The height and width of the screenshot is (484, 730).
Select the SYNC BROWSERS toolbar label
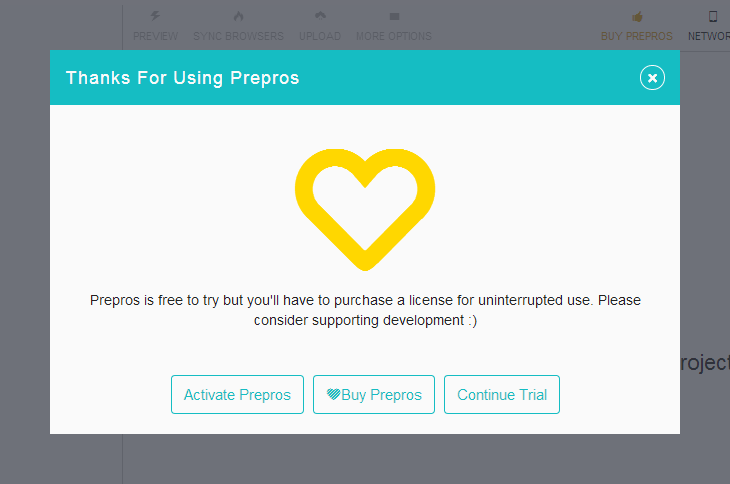pyautogui.click(x=238, y=36)
